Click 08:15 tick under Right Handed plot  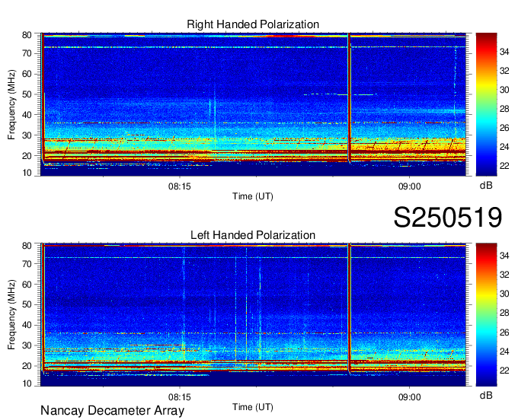point(180,186)
